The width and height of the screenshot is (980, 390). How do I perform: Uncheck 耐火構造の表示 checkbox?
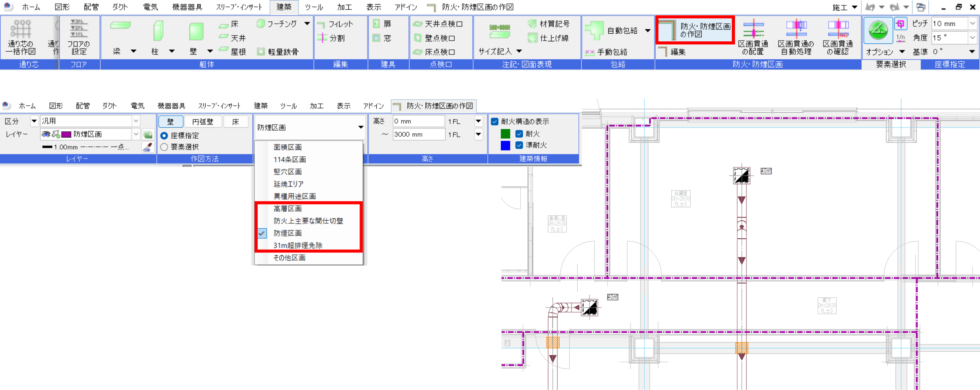(x=495, y=121)
